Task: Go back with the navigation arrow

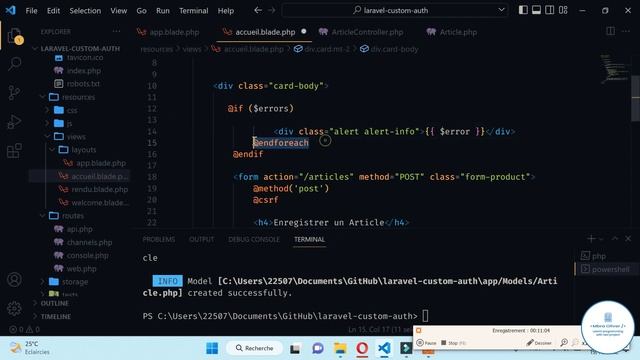Action: tap(258, 10)
